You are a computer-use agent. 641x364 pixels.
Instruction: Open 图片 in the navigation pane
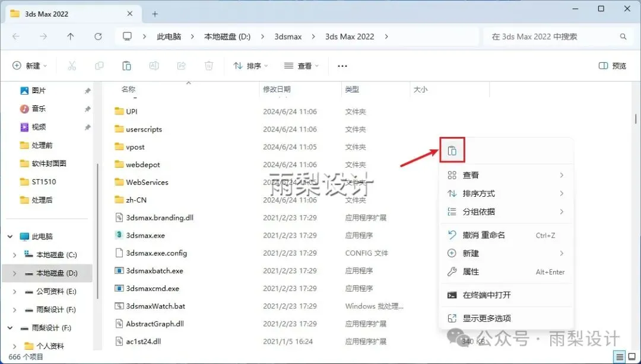point(39,90)
